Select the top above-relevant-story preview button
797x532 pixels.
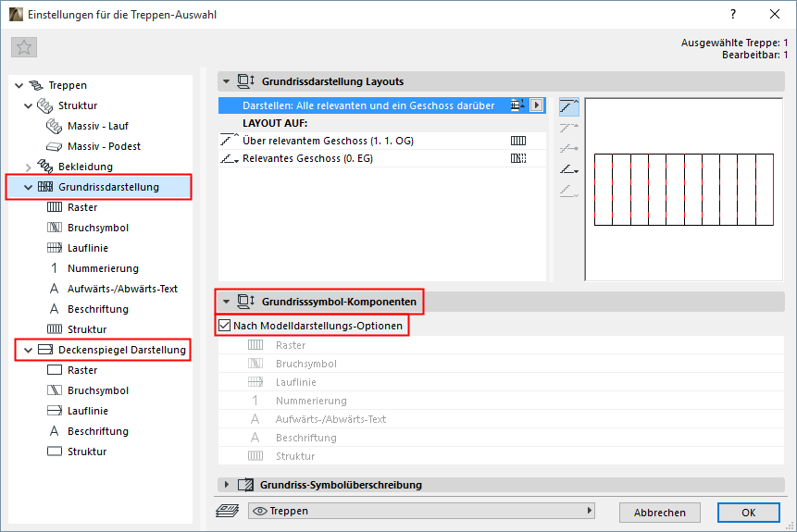569,106
